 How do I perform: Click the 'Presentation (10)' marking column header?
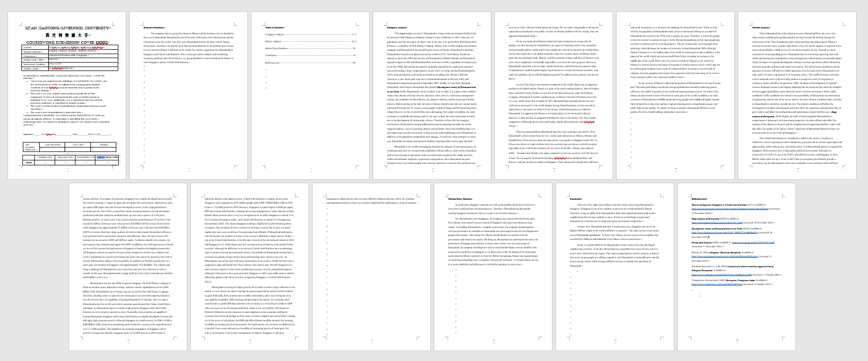[85, 157]
